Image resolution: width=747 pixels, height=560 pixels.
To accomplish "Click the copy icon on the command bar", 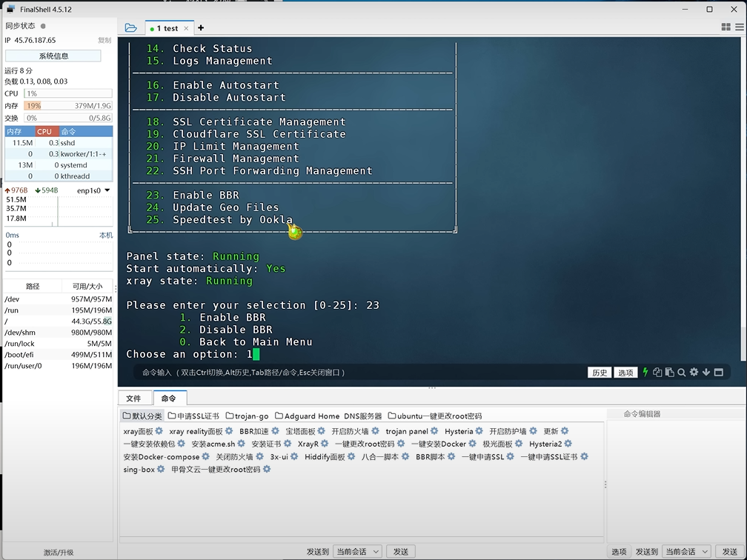I will click(x=657, y=373).
